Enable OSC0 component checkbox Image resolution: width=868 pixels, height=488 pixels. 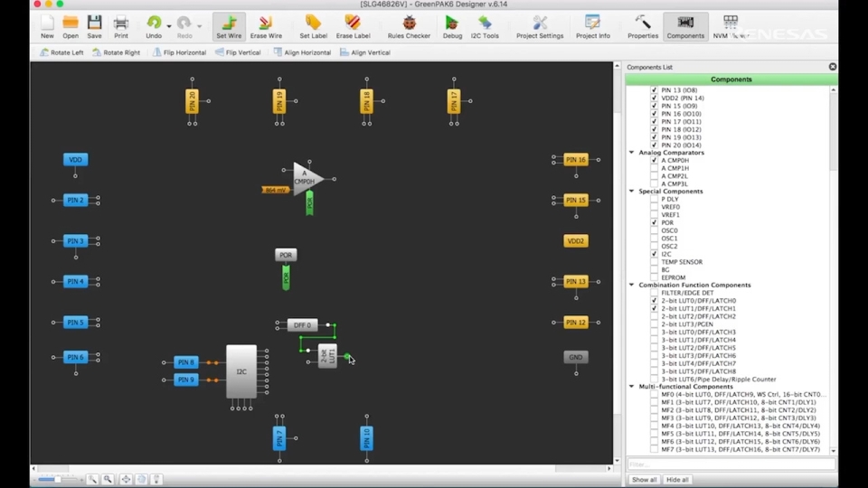[655, 230]
